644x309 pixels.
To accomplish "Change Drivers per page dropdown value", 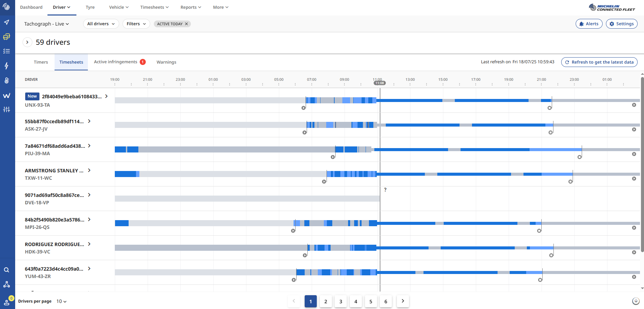I will tap(61, 301).
